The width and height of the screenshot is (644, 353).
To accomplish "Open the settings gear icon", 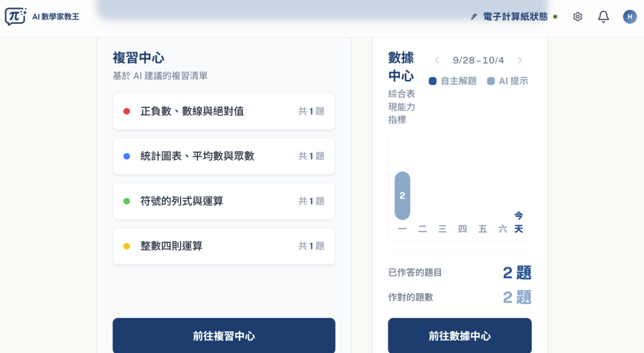I will click(x=577, y=17).
